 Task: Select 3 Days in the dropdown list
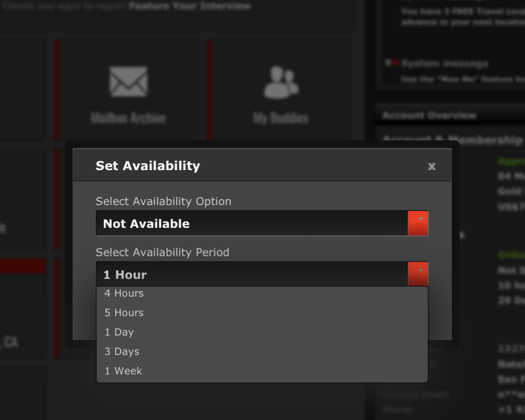[x=122, y=352]
